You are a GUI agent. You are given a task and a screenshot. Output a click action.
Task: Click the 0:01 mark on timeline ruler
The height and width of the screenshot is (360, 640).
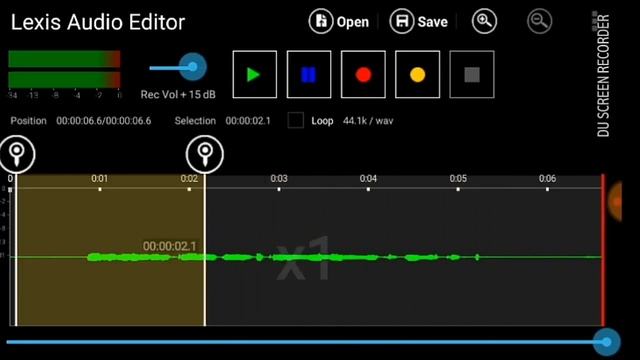click(x=100, y=179)
